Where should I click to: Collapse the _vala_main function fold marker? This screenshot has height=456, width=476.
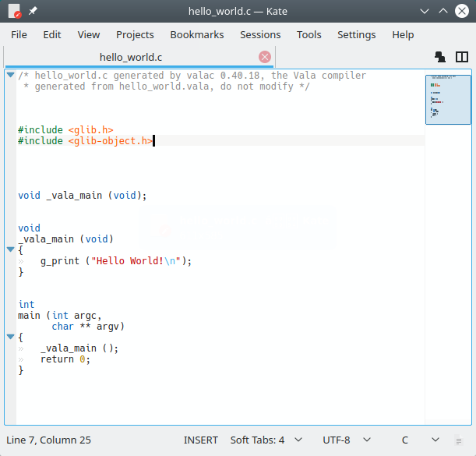10,249
